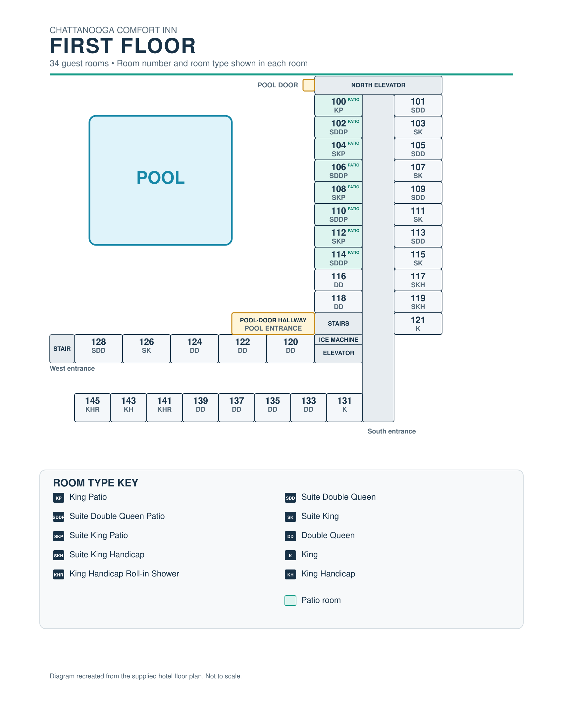Click the KP King Patio legend badge
This screenshot has height=728, width=563.
pyautogui.click(x=59, y=498)
